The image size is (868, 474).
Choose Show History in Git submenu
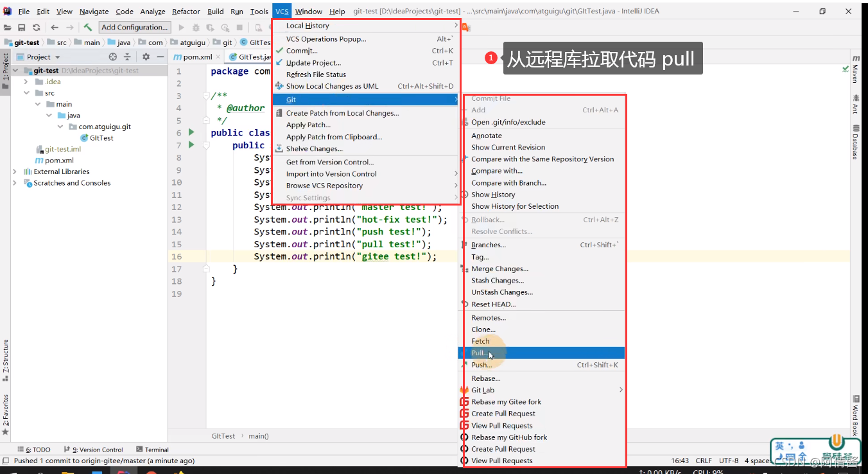[x=542, y=195]
